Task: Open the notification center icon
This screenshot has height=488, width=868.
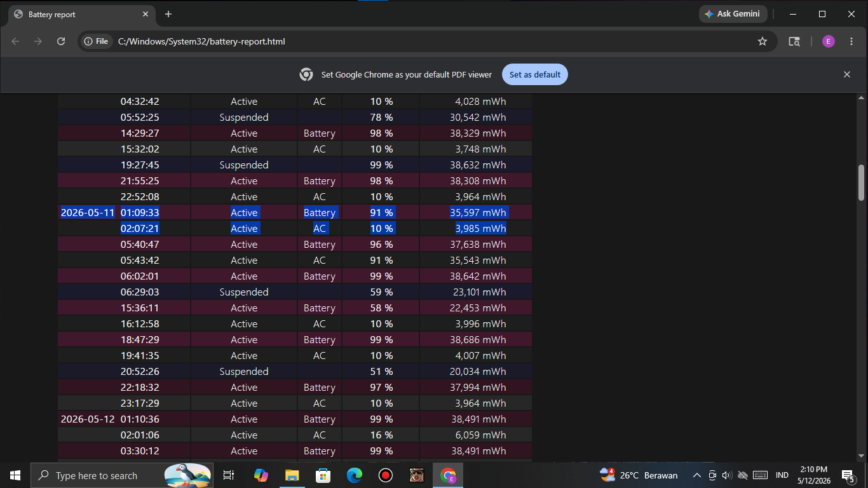Action: 848,475
